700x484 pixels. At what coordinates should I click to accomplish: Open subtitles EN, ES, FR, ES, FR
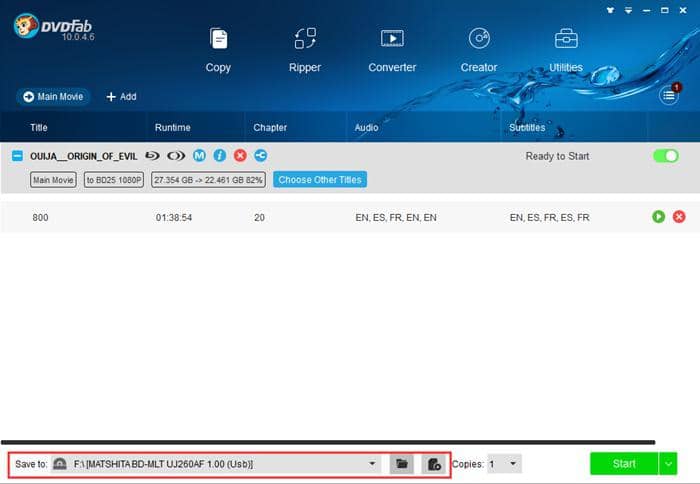(550, 217)
